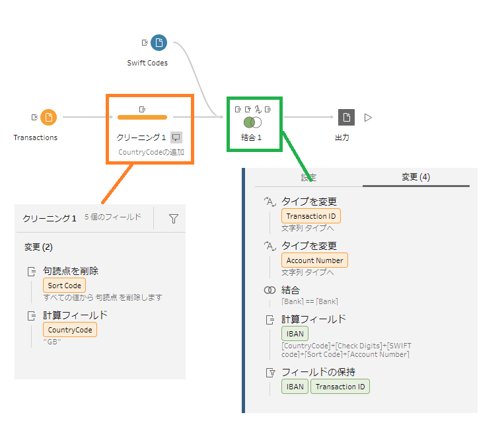
Task: Open the comment icon next to クリーニング 1
Action: (176, 137)
